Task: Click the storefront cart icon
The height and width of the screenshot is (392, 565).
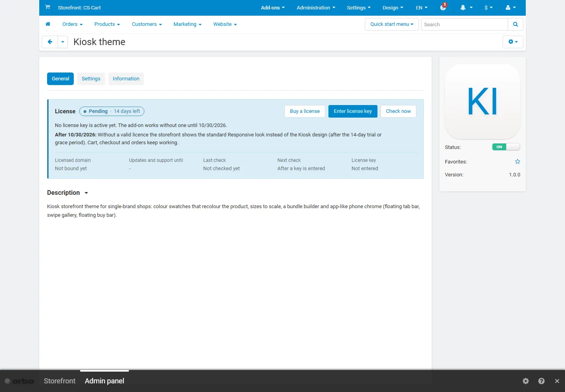Action: click(47, 7)
